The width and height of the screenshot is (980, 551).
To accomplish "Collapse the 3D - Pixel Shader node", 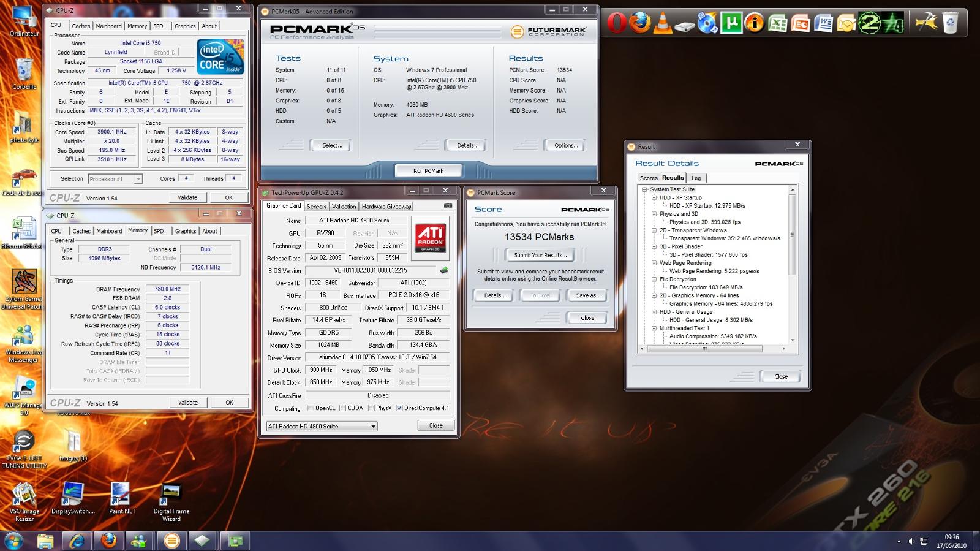I will (654, 246).
